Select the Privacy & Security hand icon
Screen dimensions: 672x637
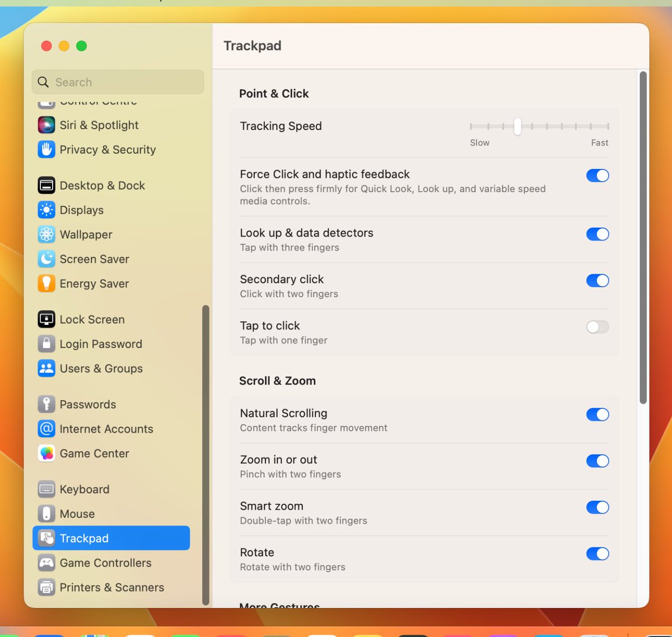[46, 149]
